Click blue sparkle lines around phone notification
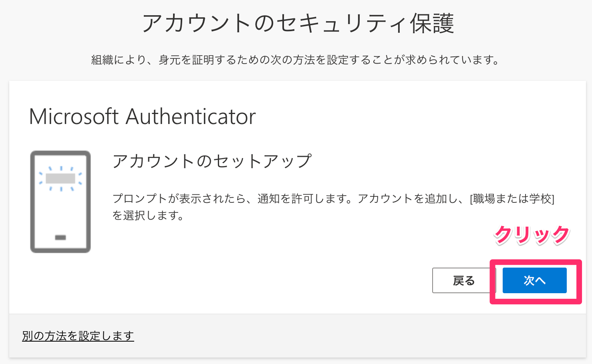This screenshot has height=364, width=592. click(60, 178)
